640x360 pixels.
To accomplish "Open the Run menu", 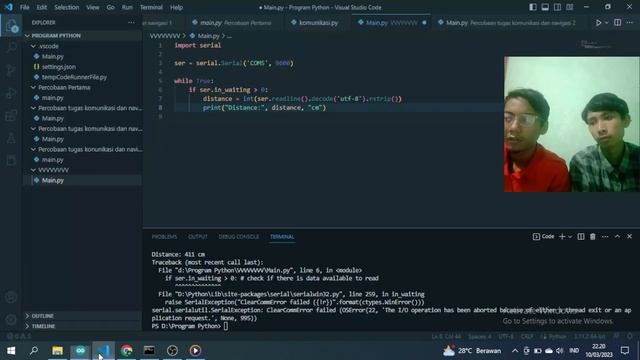I will [127, 7].
